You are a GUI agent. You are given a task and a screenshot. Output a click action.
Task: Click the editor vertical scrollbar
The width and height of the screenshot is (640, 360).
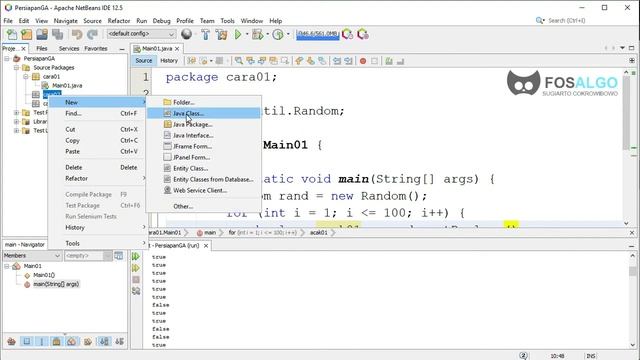(627, 147)
